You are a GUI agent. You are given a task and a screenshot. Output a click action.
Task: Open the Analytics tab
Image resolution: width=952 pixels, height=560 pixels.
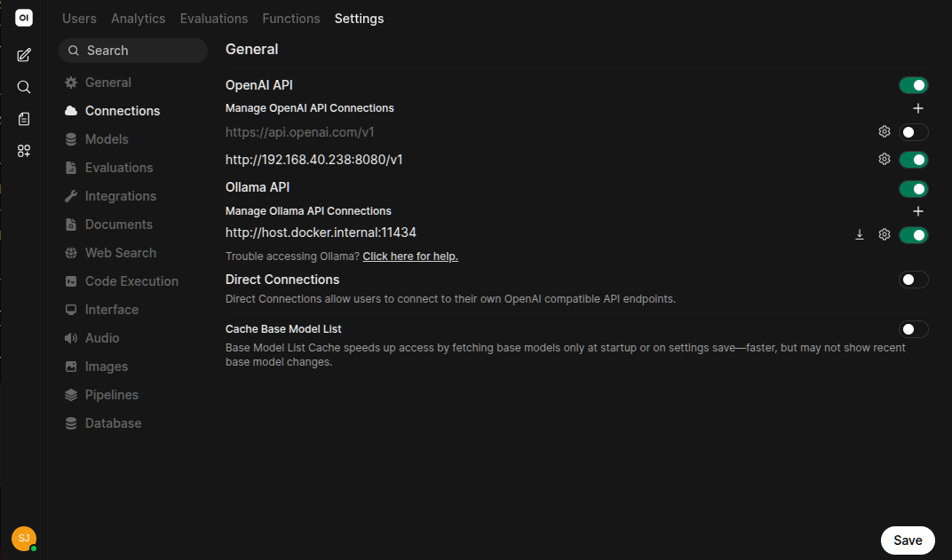coord(138,19)
